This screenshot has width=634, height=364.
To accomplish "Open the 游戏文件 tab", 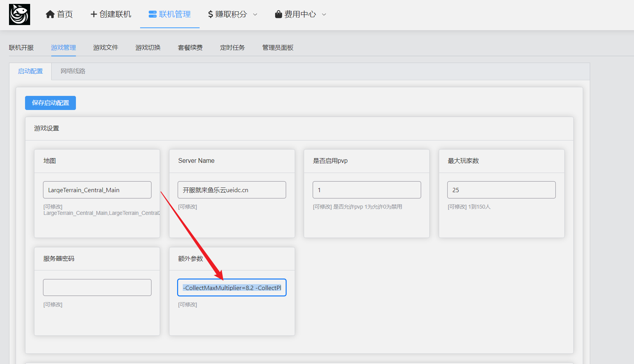I will pyautogui.click(x=106, y=48).
